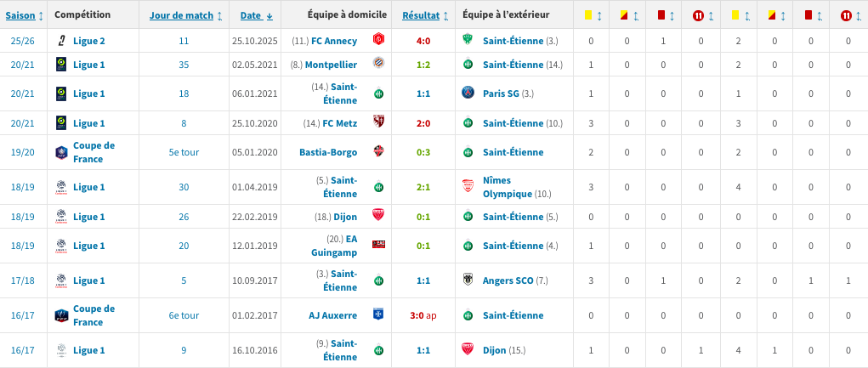Click the Montpellier club crest

coord(378,64)
